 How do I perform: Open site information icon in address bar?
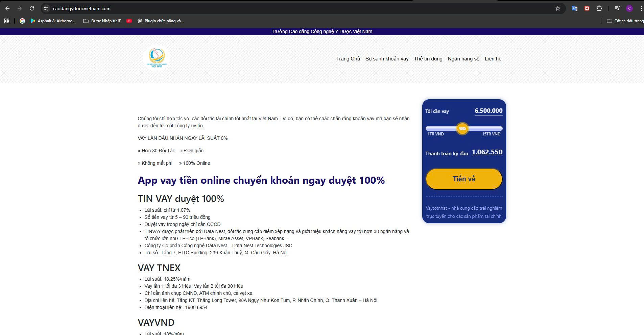click(x=46, y=8)
